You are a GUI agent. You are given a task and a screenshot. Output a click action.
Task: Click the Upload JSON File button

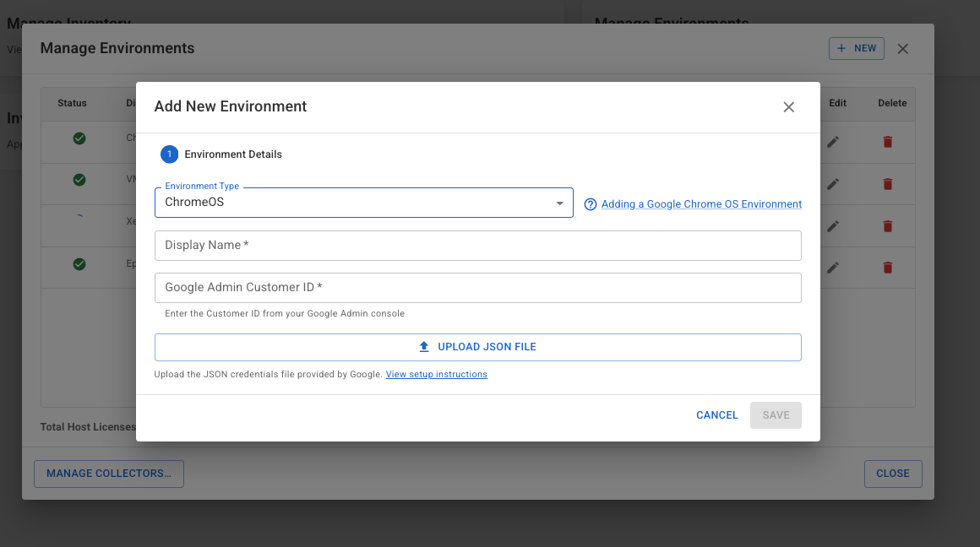pyautogui.click(x=478, y=347)
